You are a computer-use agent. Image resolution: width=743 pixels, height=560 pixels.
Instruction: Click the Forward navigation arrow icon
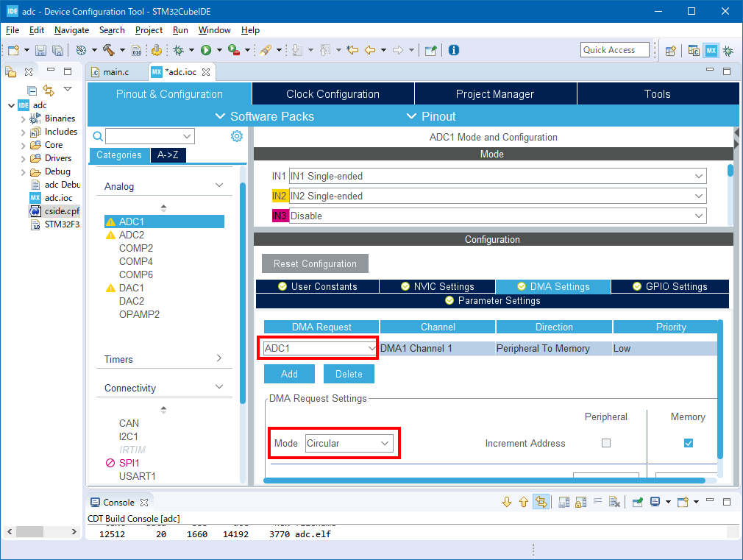point(398,50)
